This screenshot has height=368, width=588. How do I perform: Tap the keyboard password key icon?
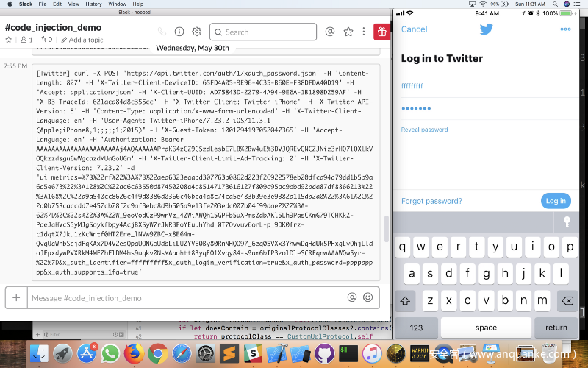click(x=567, y=222)
